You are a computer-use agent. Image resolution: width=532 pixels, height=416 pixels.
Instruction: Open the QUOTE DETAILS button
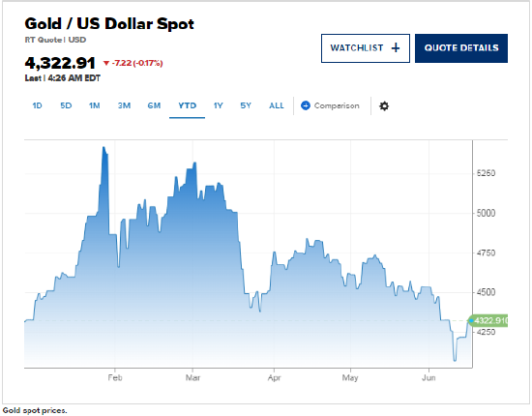(461, 48)
